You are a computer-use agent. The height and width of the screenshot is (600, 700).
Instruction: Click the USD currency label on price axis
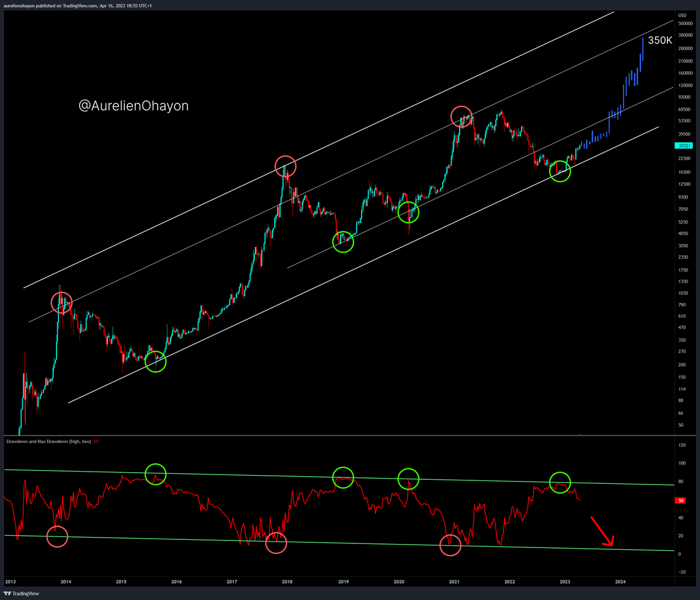point(682,15)
